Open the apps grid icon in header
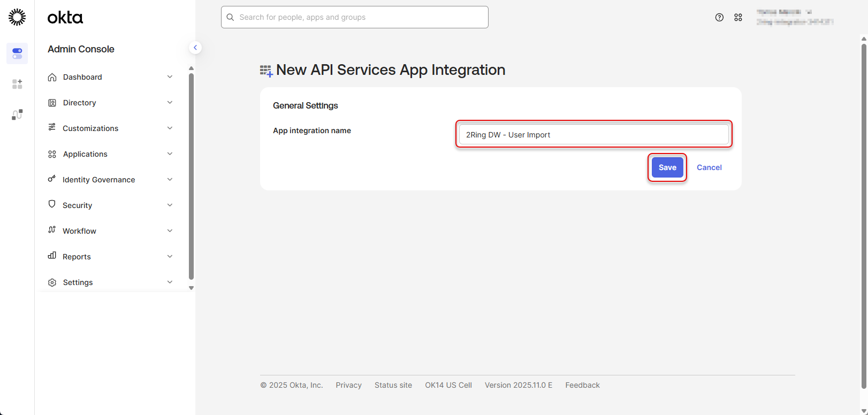Viewport: 868px width, 415px height. tap(738, 17)
